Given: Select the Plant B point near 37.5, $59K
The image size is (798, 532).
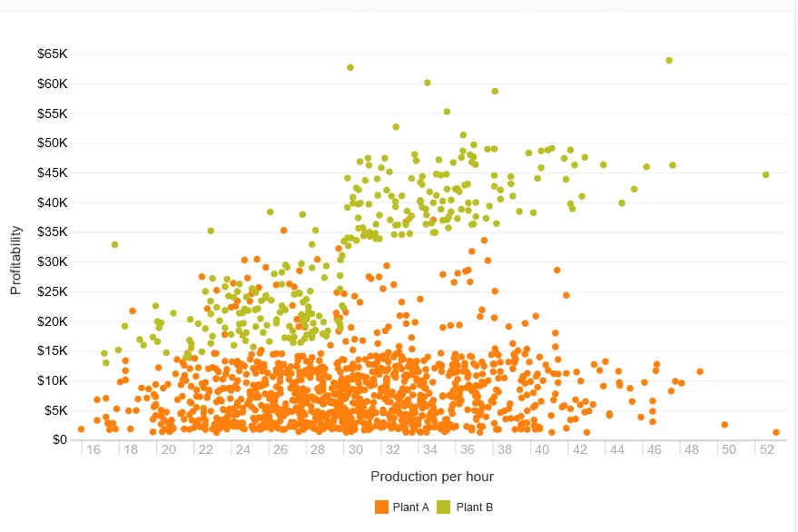Looking at the screenshot, I should (495, 92).
